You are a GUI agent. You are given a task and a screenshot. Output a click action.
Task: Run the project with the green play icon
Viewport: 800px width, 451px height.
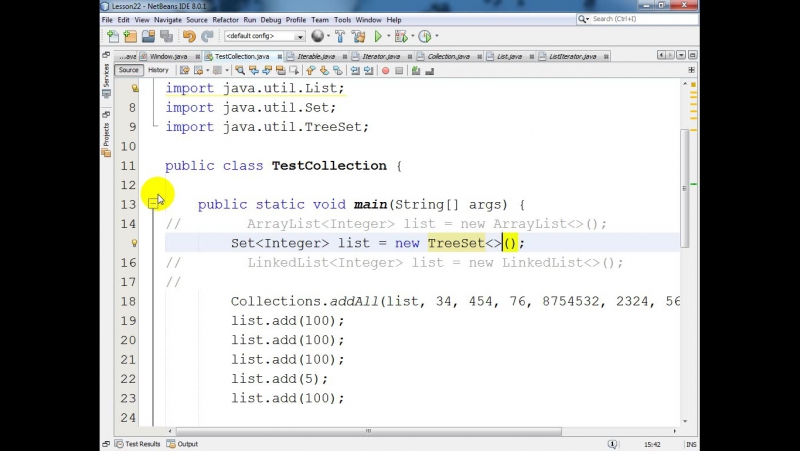[378, 36]
